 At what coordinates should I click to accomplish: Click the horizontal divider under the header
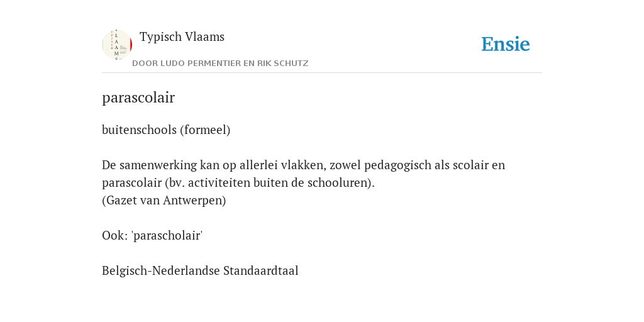point(322,73)
